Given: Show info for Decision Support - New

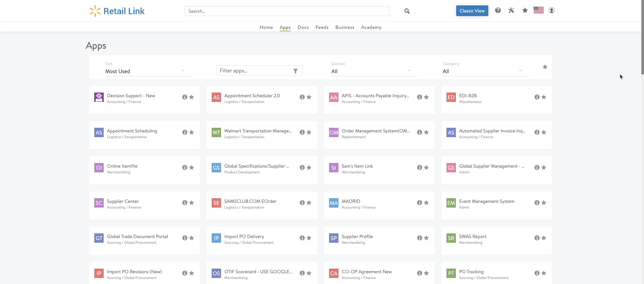Looking at the screenshot, I should point(185,97).
